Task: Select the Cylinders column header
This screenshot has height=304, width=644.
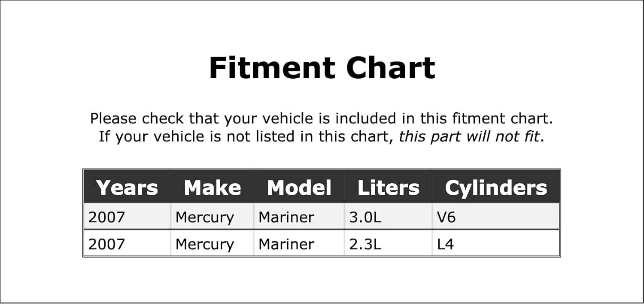Action: click(496, 188)
